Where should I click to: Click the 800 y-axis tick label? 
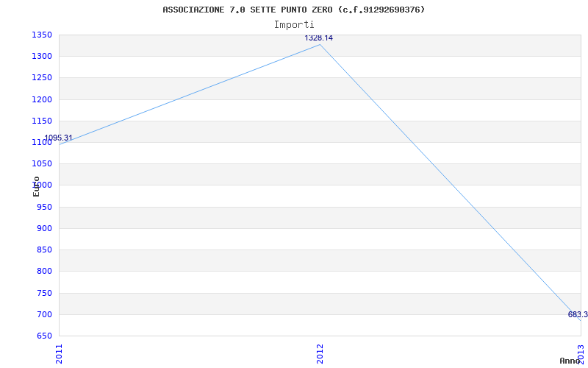point(44,271)
